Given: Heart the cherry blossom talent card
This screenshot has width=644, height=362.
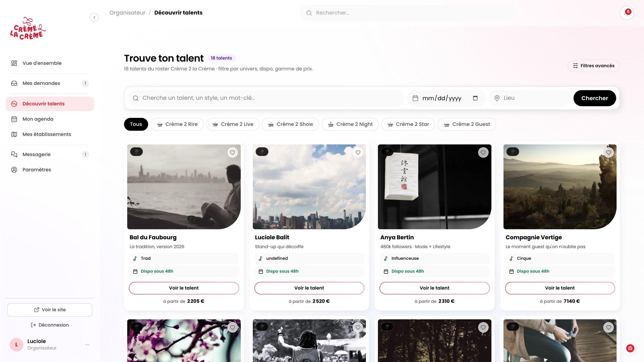Looking at the screenshot, I should coord(232,328).
